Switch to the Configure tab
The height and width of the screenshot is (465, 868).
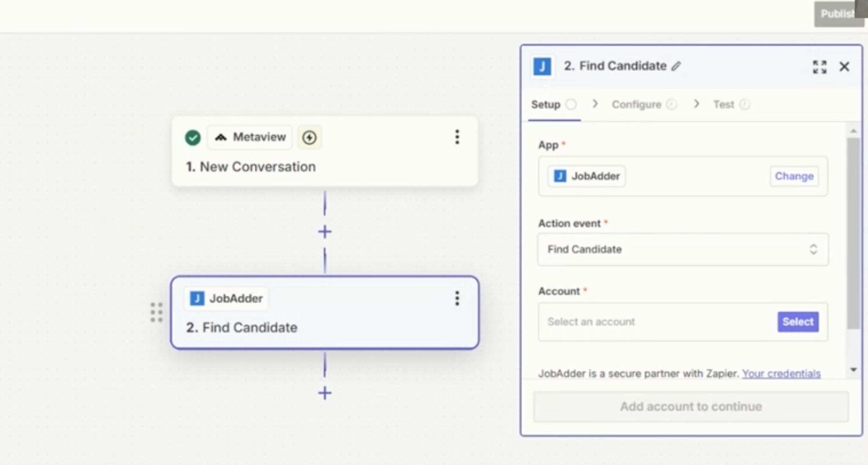[636, 105]
